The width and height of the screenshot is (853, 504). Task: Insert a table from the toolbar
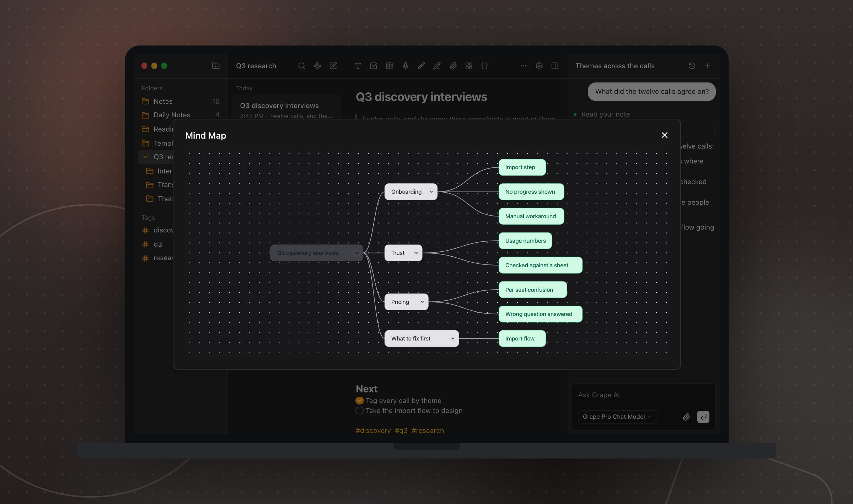click(x=389, y=66)
